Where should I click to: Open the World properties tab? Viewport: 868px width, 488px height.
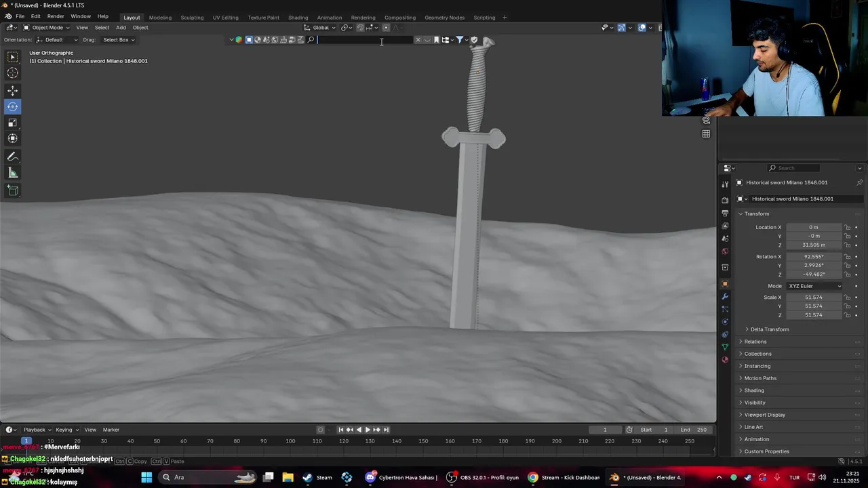[725, 251]
